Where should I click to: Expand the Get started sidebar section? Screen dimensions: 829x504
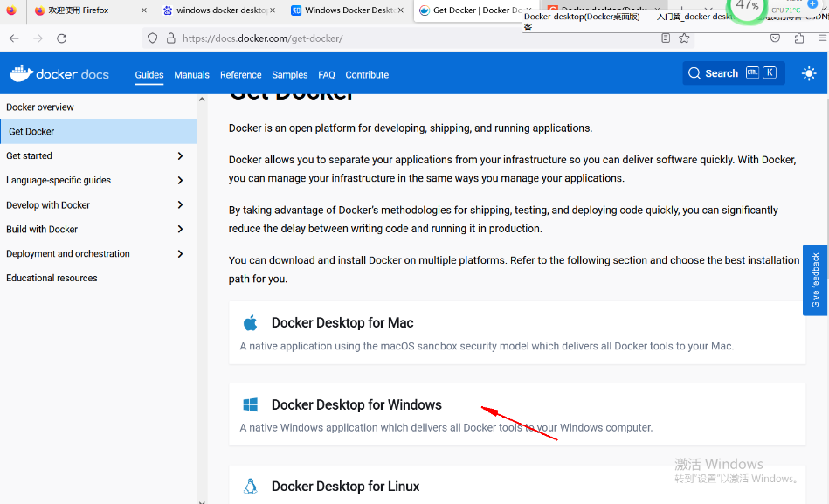(180, 156)
